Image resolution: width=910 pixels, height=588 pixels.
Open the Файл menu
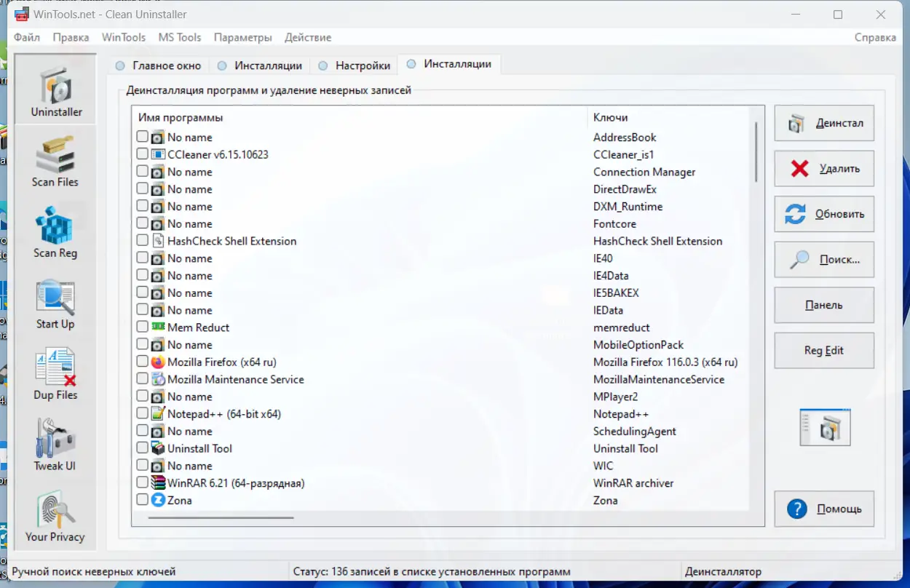pos(27,37)
